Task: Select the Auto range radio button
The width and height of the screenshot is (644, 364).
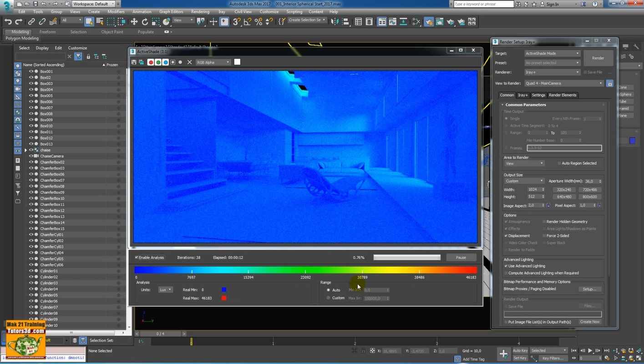Action: (x=328, y=290)
